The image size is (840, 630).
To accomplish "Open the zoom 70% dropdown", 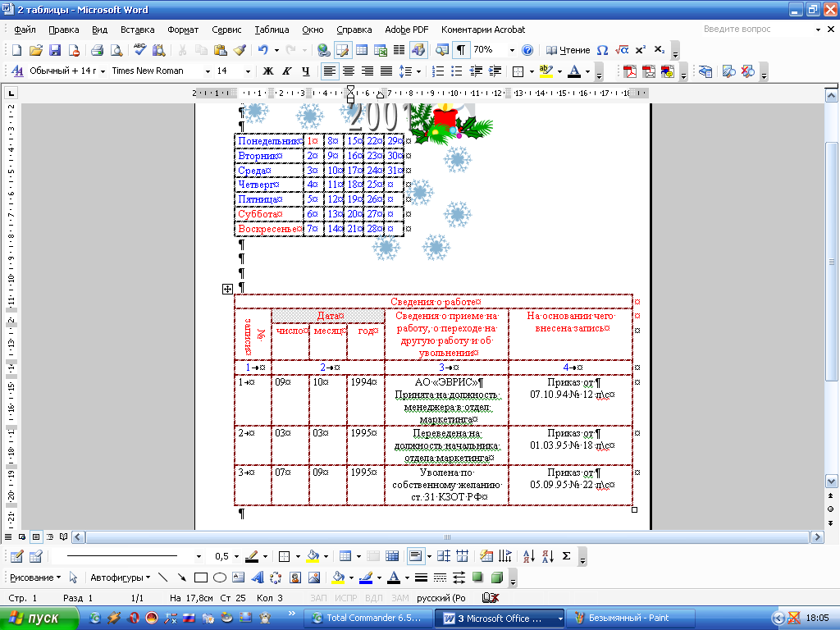I will coord(512,50).
